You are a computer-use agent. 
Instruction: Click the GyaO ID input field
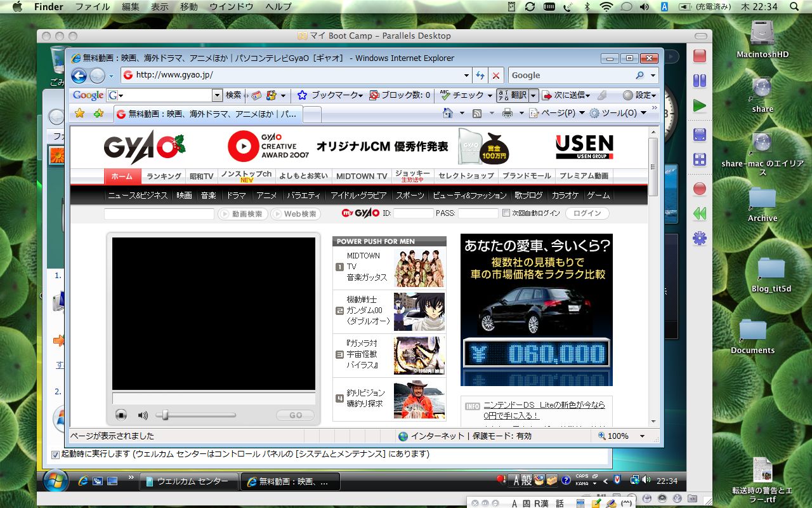413,213
